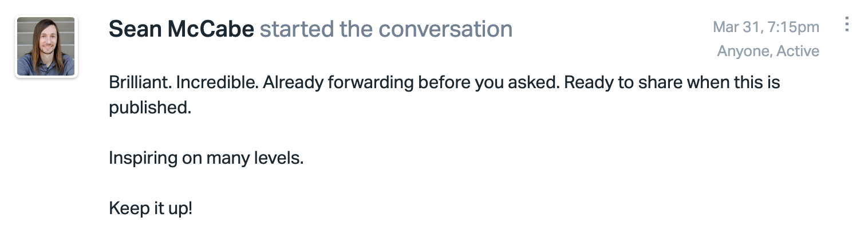Open the three-dot message options menu
This screenshot has width=868, height=229.
[x=847, y=25]
